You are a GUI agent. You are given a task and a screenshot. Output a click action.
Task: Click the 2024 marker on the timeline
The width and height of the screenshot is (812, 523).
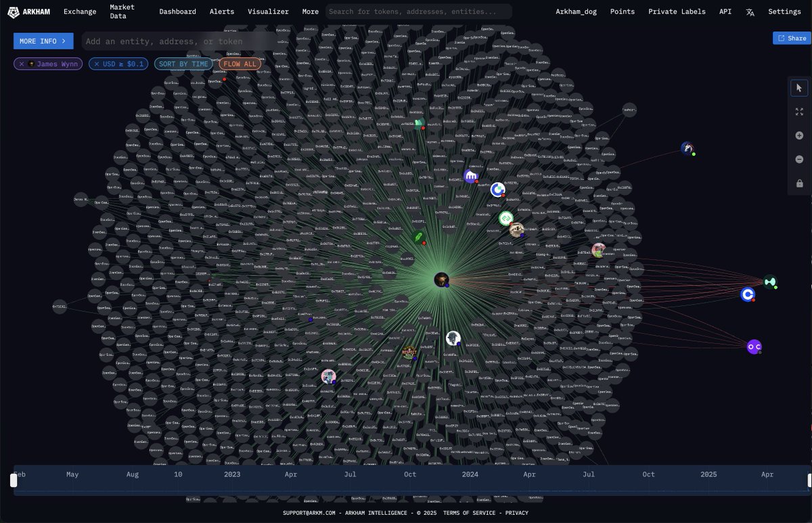470,474
